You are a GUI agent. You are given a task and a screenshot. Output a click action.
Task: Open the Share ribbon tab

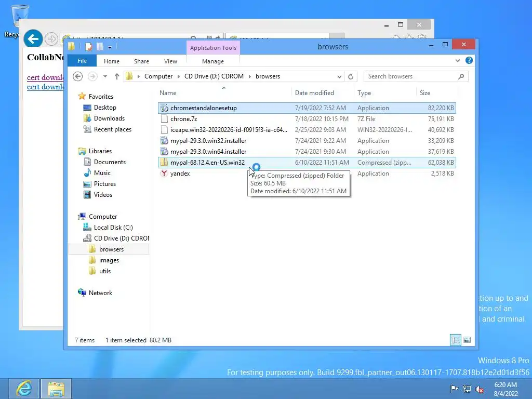coord(141,61)
